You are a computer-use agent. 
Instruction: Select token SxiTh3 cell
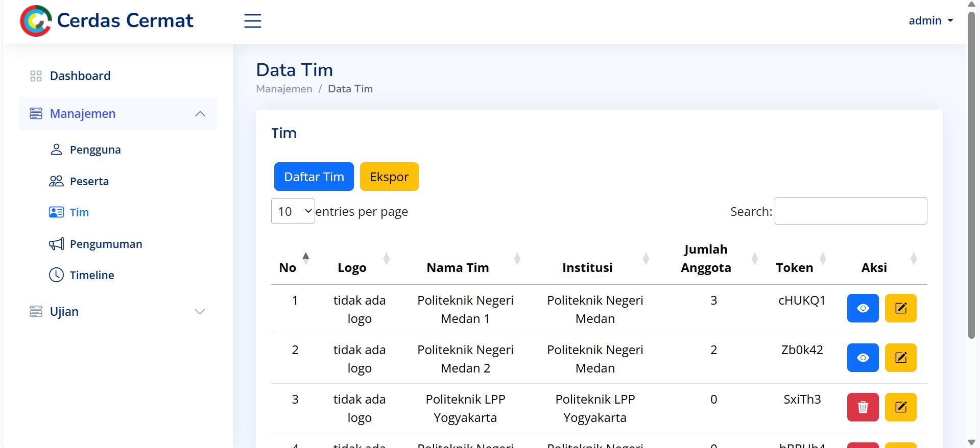pyautogui.click(x=802, y=400)
